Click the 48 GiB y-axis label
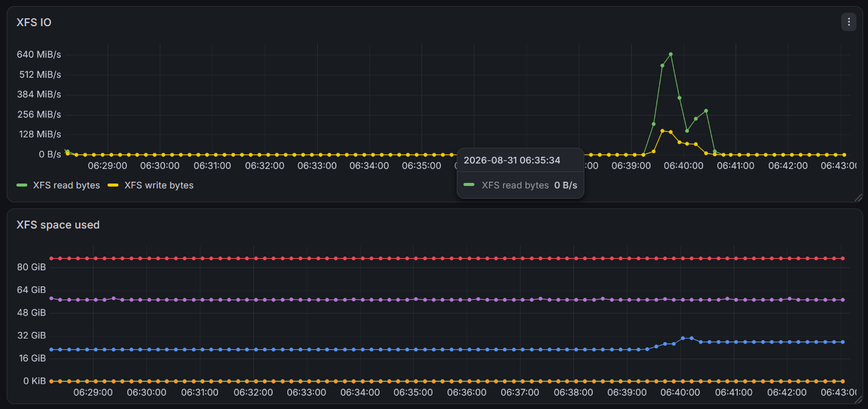 coord(32,313)
